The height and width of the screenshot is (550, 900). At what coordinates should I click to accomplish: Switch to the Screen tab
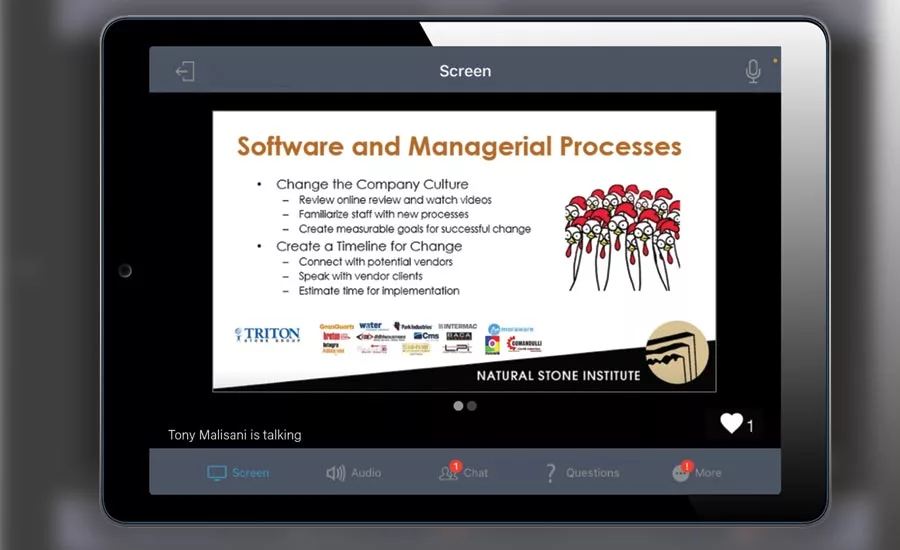click(238, 472)
